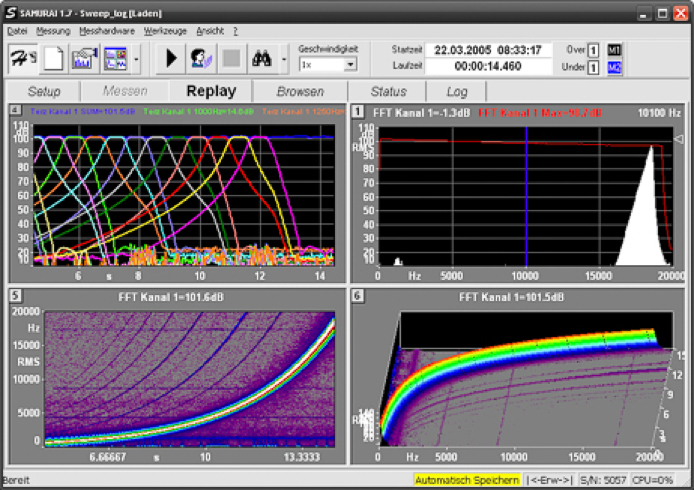Open the Setup tab
Viewport: 694px width, 490px height.
pos(44,91)
